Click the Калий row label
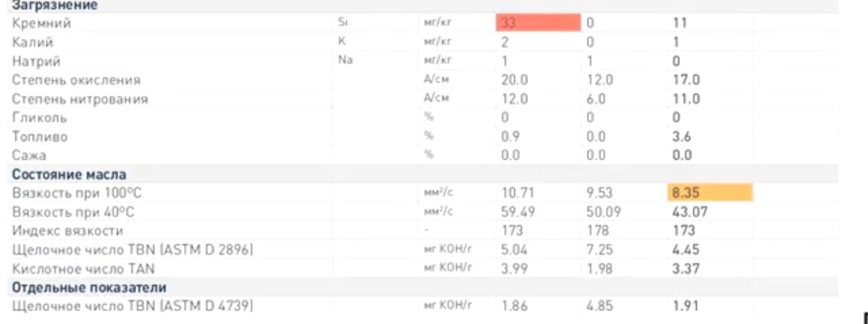 tap(33, 42)
